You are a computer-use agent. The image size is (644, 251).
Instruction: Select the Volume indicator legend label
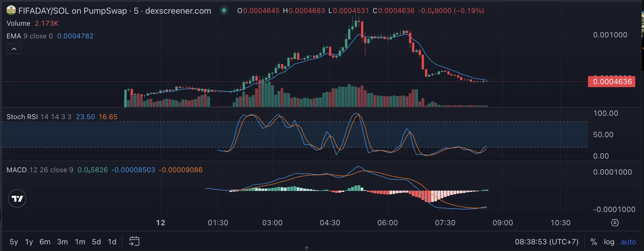click(x=18, y=23)
